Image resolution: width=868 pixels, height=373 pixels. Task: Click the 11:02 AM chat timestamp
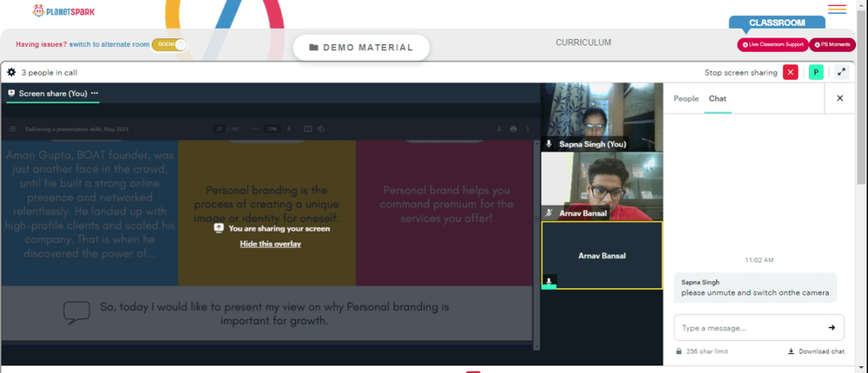pos(759,259)
